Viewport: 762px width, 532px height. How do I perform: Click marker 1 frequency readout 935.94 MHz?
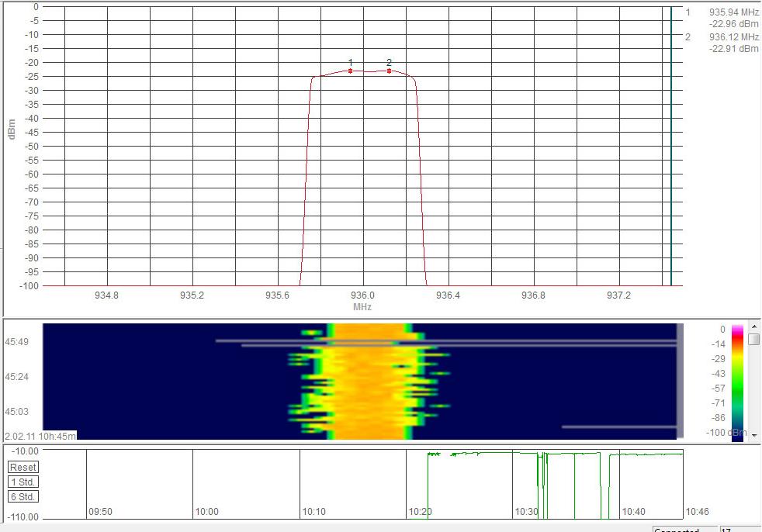733,12
